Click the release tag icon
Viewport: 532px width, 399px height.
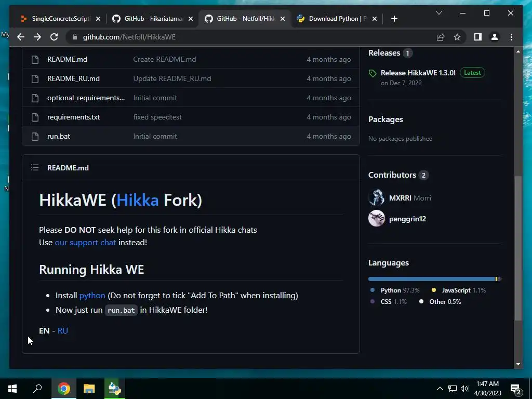373,73
